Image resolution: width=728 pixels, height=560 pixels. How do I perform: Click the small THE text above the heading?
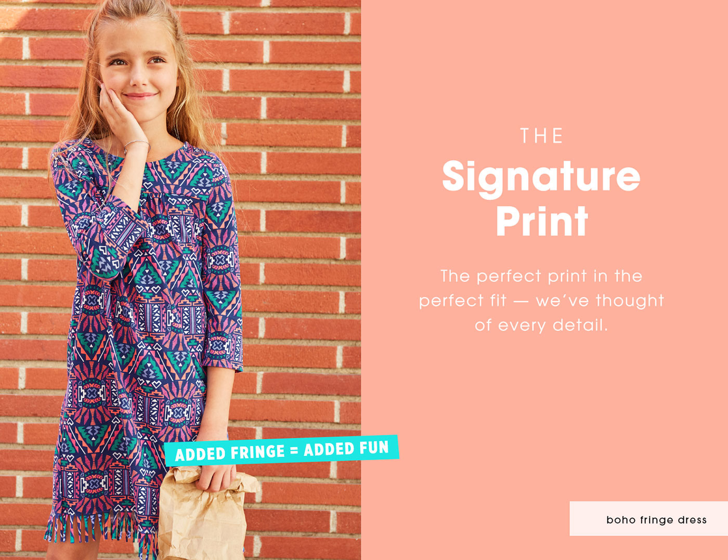click(542, 136)
